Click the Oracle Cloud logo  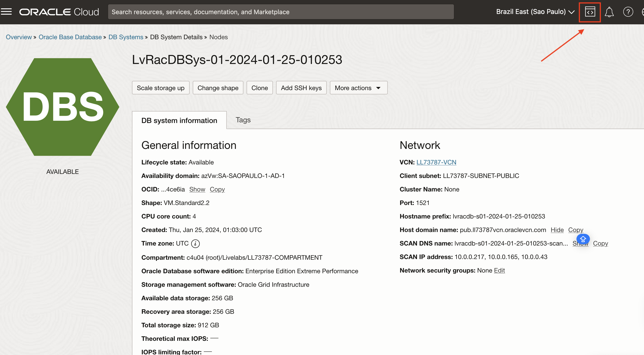click(59, 12)
